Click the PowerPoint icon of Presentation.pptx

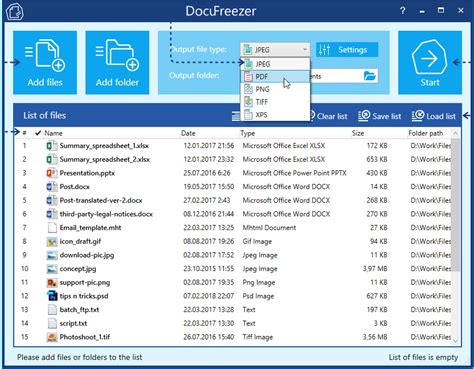(x=52, y=173)
